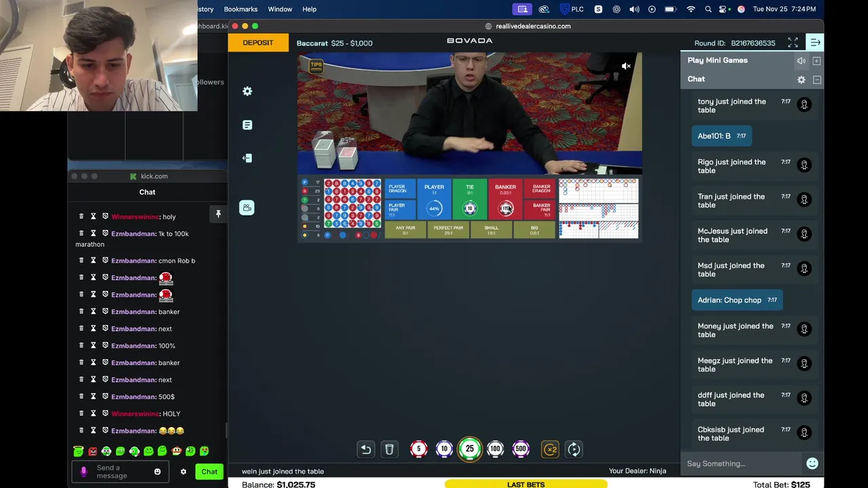868x488 pixels.
Task: Click the PLC shield menu bar icon
Action: pos(571,9)
